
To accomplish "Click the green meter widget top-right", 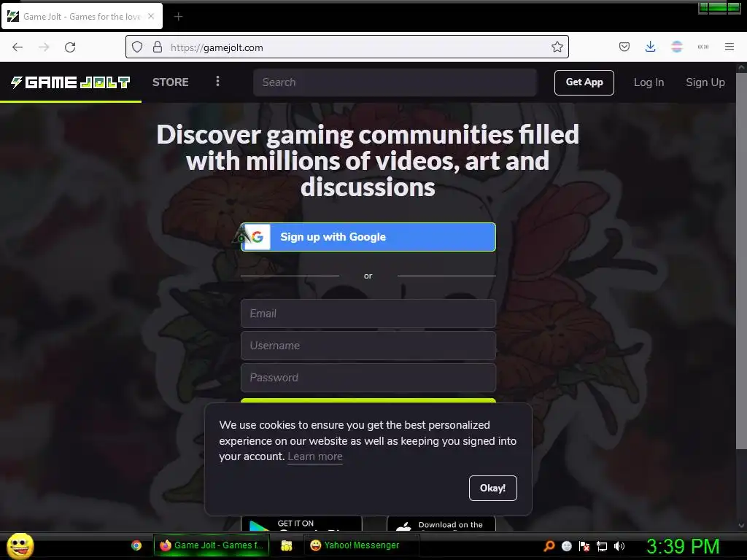I will pos(719,7).
